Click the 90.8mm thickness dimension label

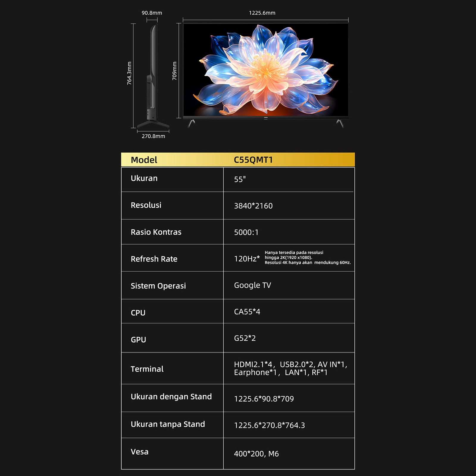(152, 13)
